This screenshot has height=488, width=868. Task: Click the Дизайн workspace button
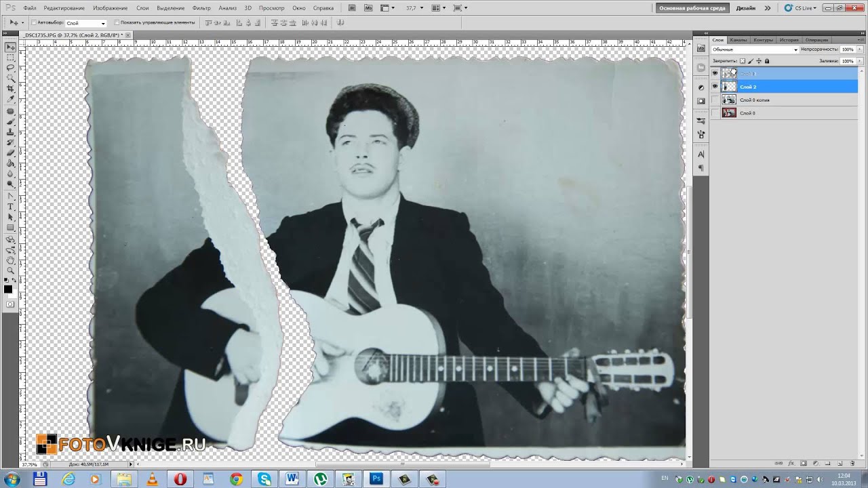tap(745, 8)
